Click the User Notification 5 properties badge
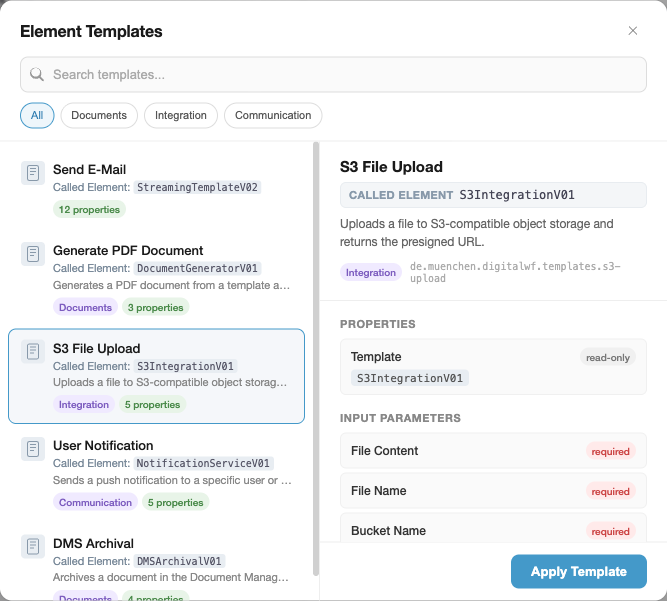 [x=175, y=502]
